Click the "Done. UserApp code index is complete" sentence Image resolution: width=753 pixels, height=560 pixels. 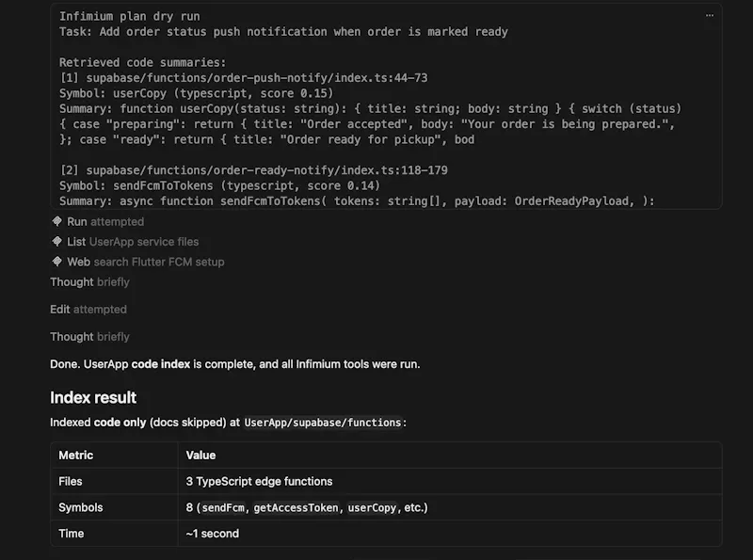click(234, 364)
